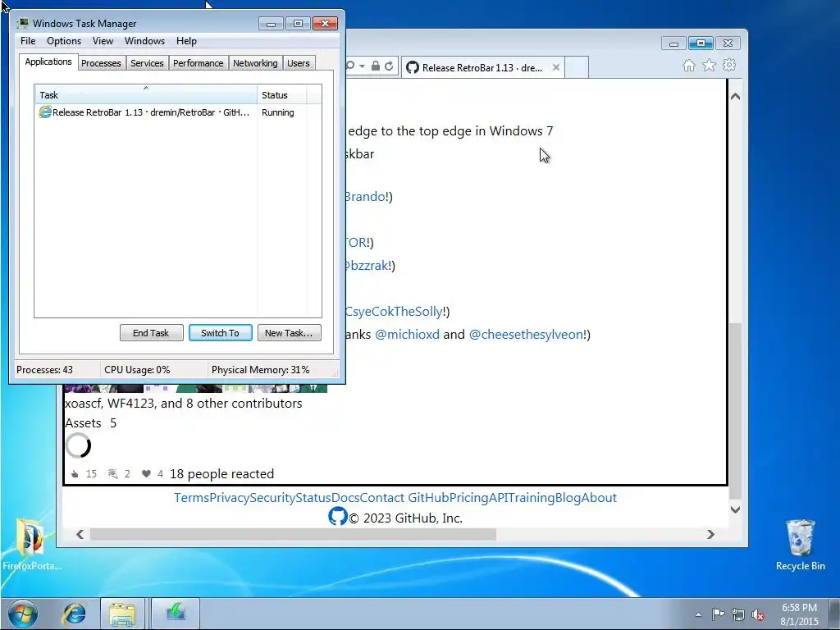Open the address bar dropdown arrow
This screenshot has height=630, width=840.
(x=362, y=66)
